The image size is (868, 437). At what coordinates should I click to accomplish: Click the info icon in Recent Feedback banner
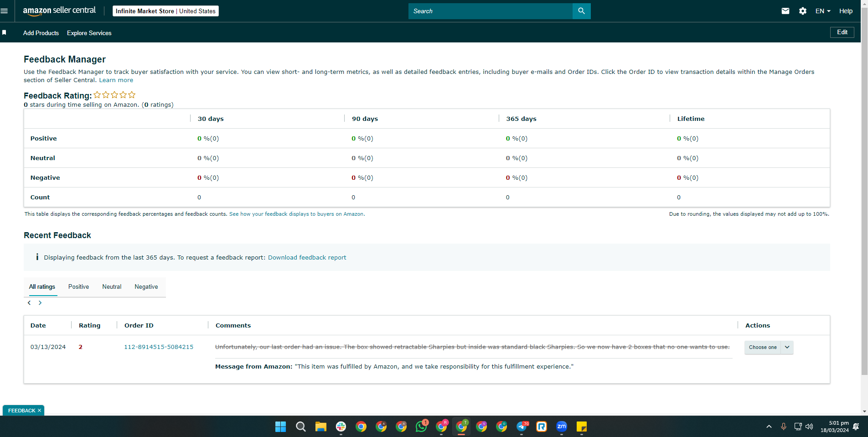click(37, 257)
